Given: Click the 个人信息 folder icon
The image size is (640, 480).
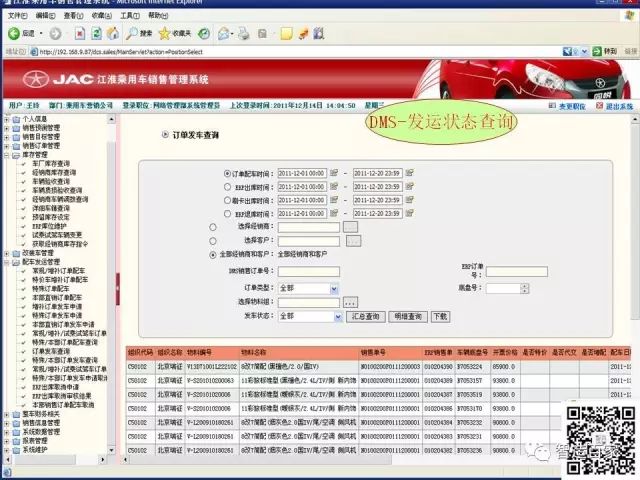Looking at the screenshot, I should pos(16,119).
